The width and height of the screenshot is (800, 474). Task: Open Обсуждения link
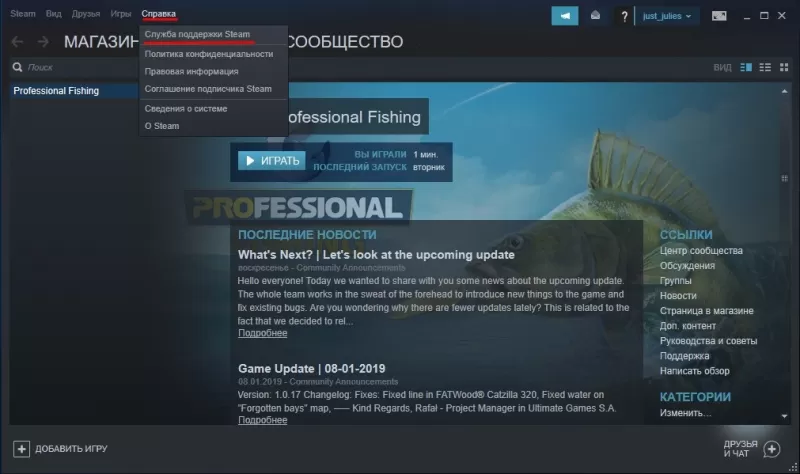pyautogui.click(x=687, y=266)
